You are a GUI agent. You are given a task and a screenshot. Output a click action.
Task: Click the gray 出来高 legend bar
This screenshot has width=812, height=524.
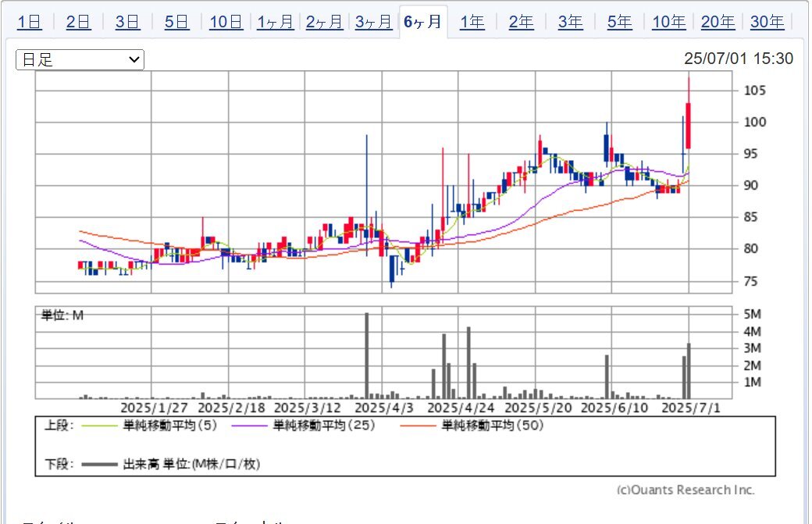[99, 465]
